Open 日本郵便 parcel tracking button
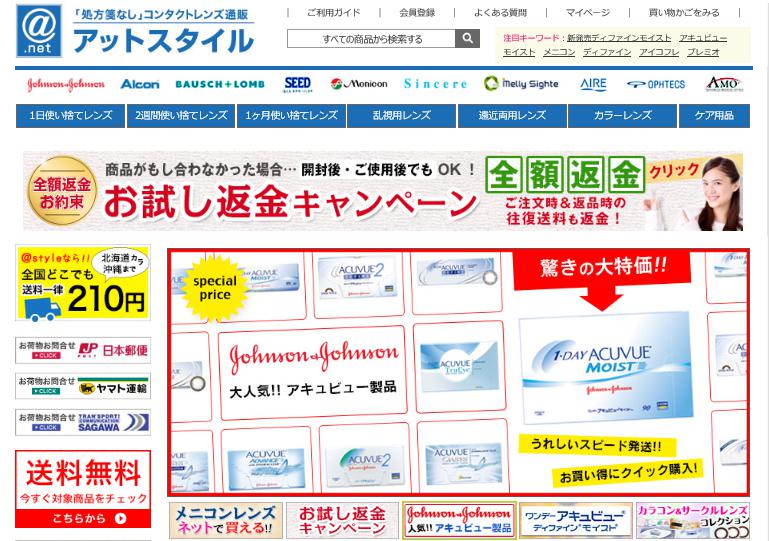 click(83, 350)
